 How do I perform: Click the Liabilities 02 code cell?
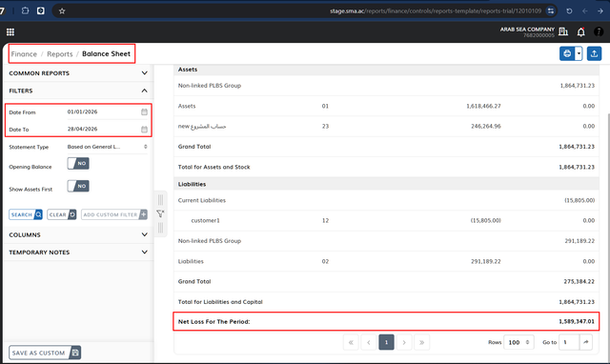coord(325,261)
